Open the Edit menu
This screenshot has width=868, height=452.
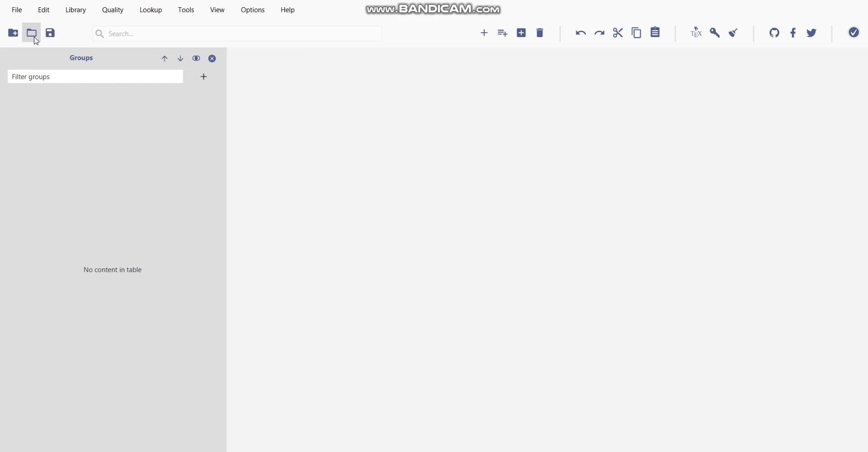pyautogui.click(x=44, y=10)
